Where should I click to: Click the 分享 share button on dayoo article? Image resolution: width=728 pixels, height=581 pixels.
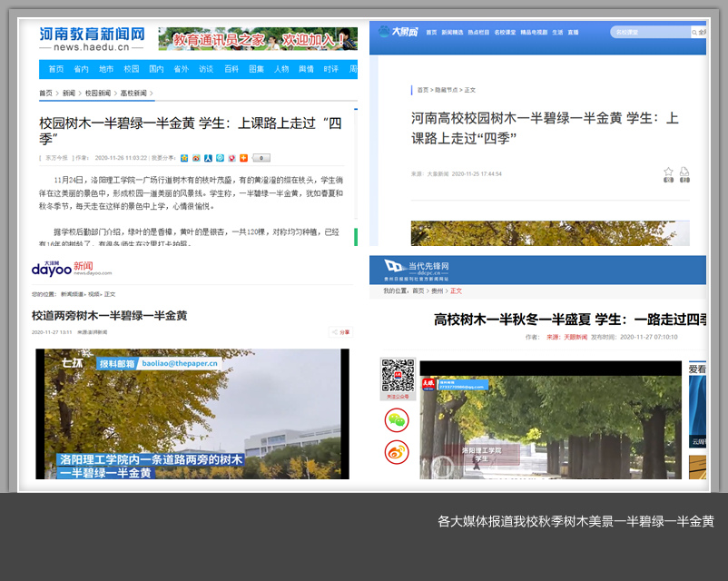pos(341,332)
